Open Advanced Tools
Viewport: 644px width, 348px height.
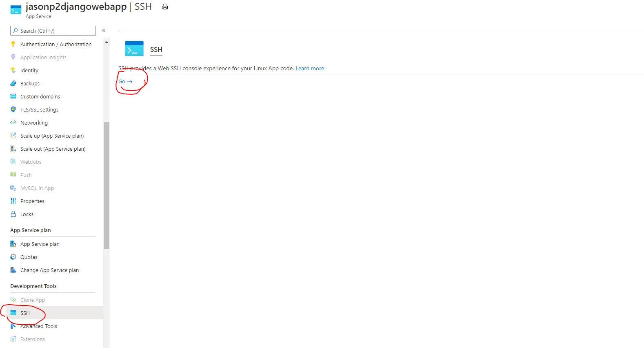[39, 326]
